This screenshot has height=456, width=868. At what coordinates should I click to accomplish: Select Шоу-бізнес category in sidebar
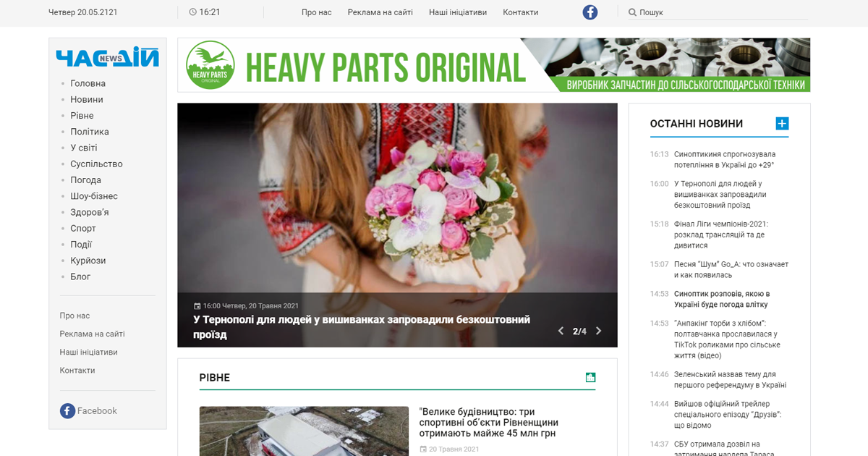coord(94,196)
